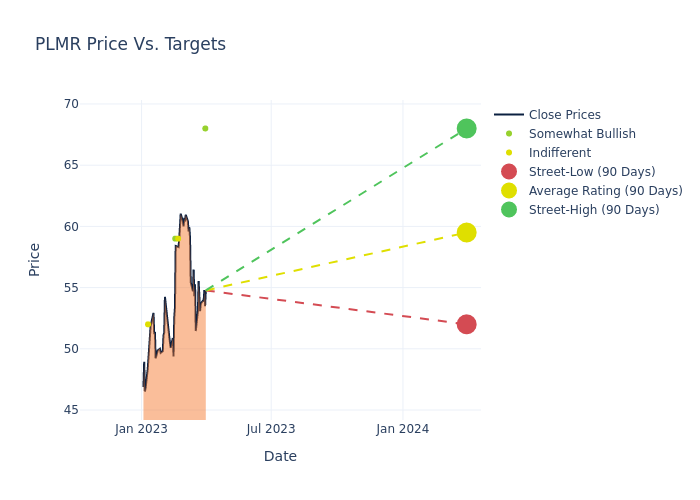The width and height of the screenshot is (700, 500).
Task: Toggle Indifferent legend entry
Action: (559, 153)
